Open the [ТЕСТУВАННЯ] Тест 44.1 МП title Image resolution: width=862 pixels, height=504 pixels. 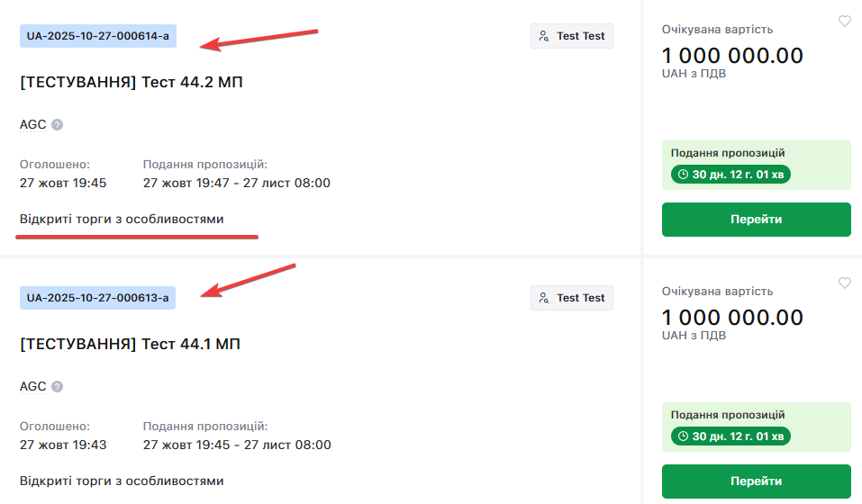pyautogui.click(x=132, y=345)
